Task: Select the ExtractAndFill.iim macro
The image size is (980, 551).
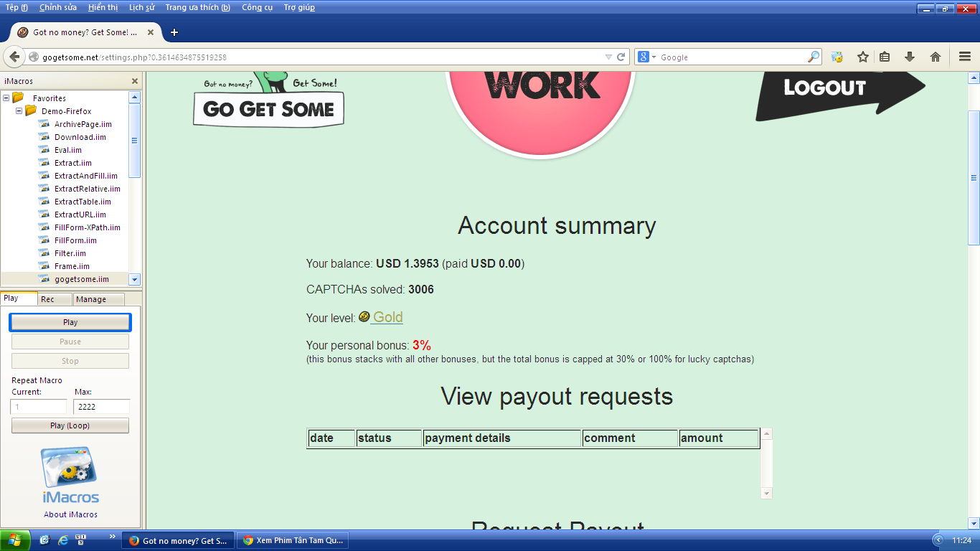Action: pos(86,176)
